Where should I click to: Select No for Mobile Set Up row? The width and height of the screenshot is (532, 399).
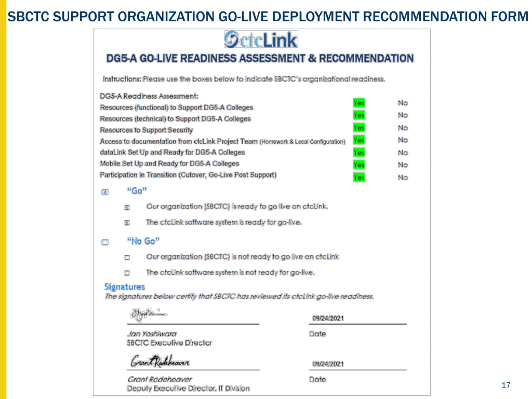click(403, 165)
